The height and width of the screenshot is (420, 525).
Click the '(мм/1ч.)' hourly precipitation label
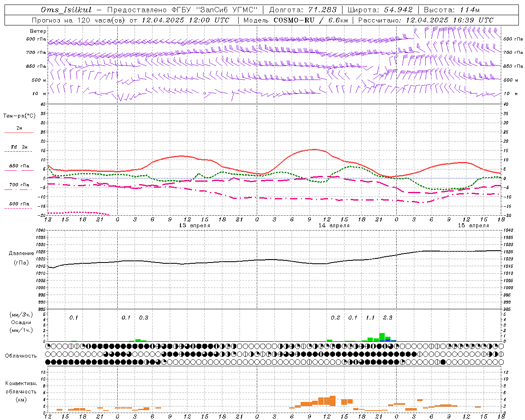click(x=21, y=330)
